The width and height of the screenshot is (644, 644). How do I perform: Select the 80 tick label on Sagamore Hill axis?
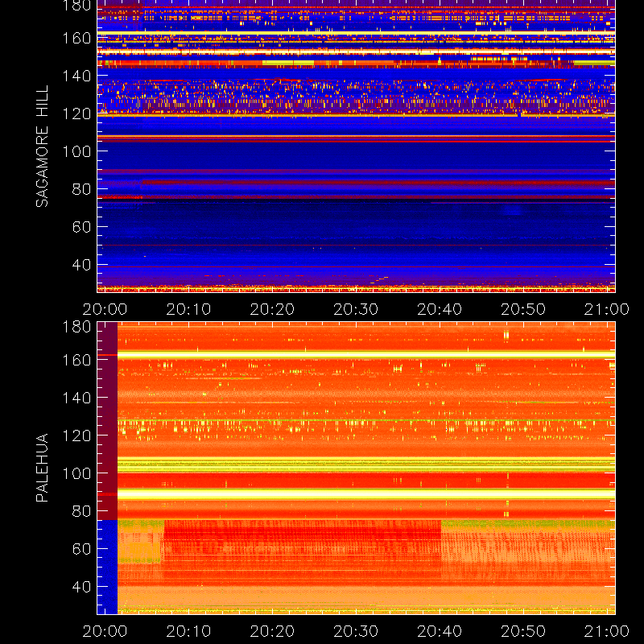(x=81, y=189)
